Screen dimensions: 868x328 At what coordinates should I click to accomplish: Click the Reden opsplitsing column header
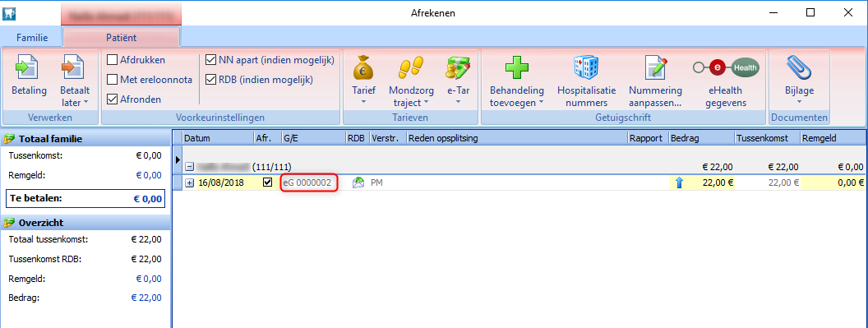point(517,138)
